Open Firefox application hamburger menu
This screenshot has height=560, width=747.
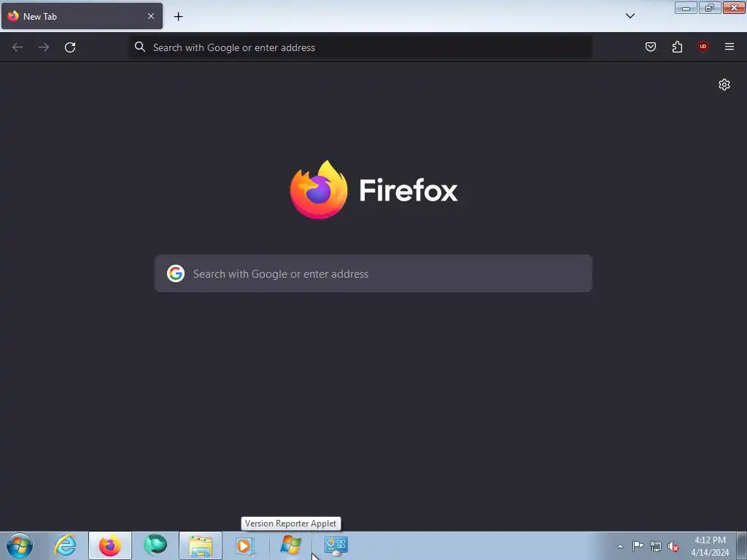click(x=729, y=47)
